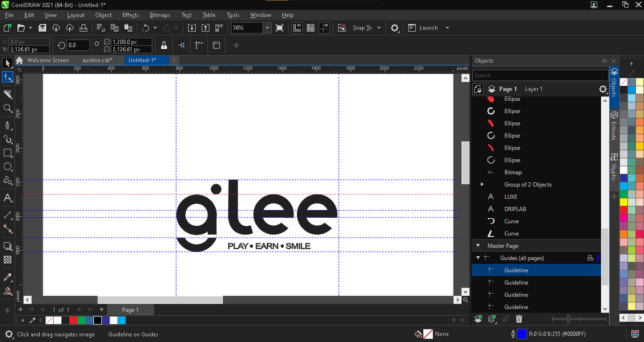
Task: Select the Rectangle tool
Action: coord(8,153)
